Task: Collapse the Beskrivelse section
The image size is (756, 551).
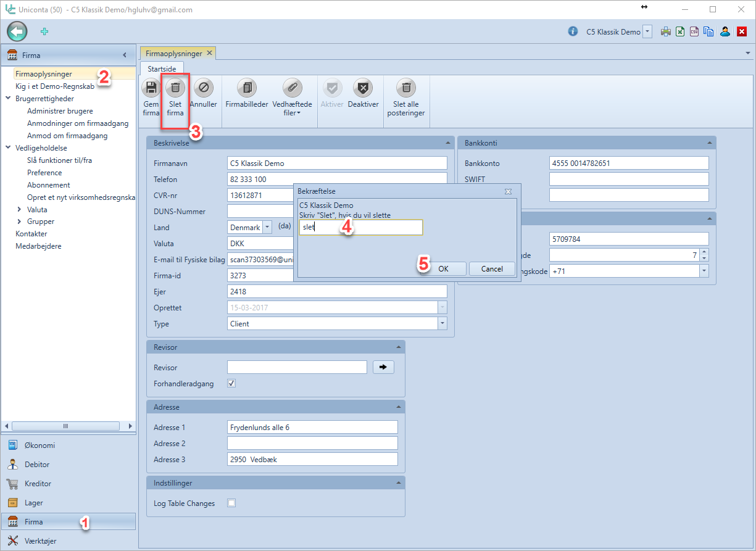Action: point(447,143)
